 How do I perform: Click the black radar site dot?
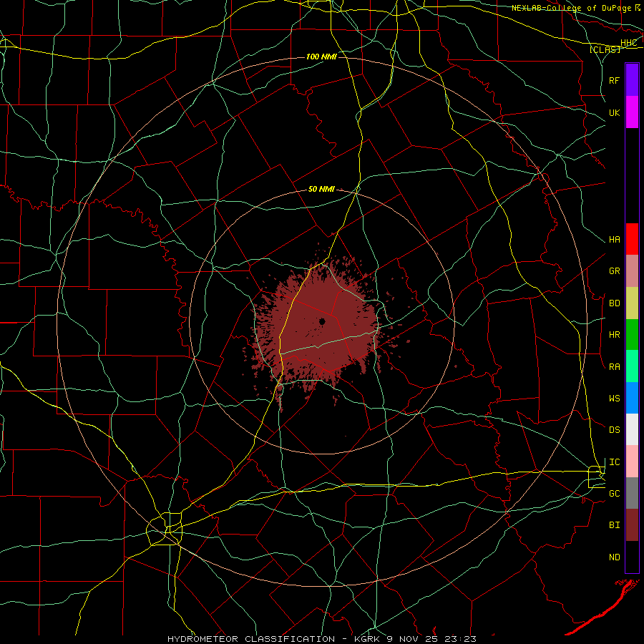[x=323, y=321]
